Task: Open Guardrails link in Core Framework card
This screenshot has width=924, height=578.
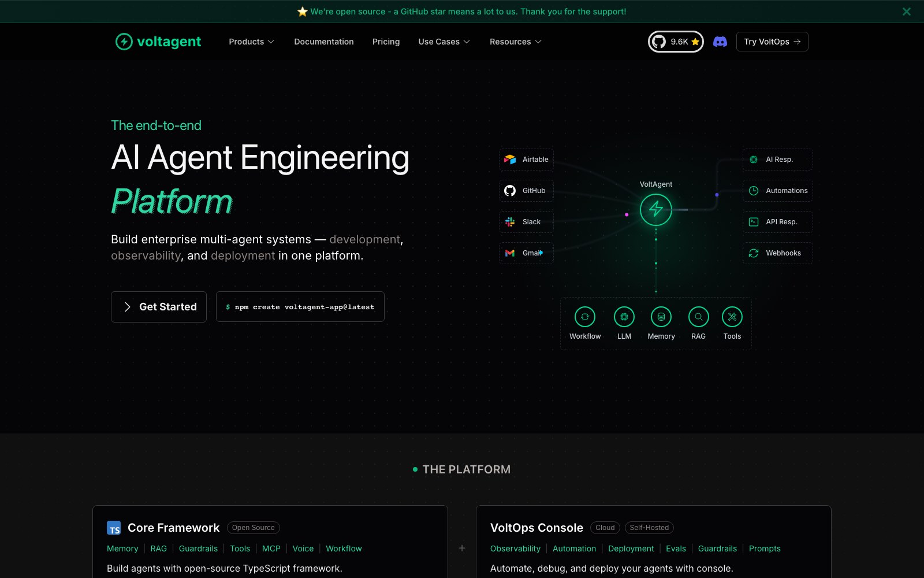Action: 198,549
